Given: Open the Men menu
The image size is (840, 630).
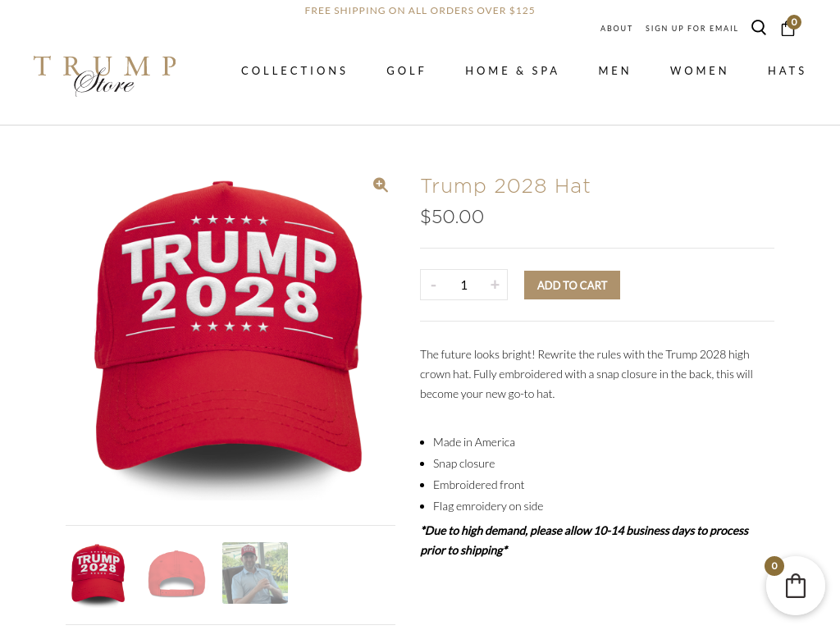Looking at the screenshot, I should pos(614,71).
